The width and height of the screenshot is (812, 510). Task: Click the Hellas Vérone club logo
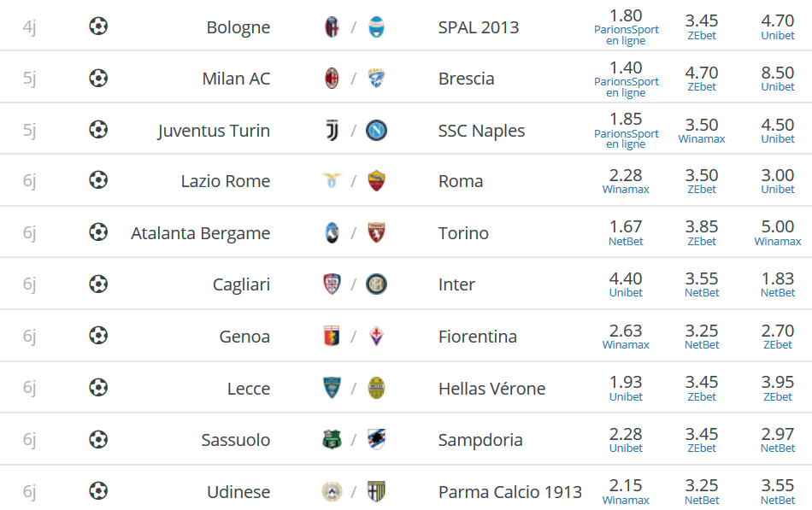[376, 388]
